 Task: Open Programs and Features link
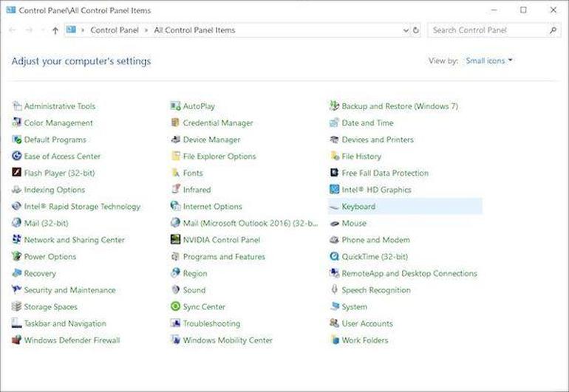[224, 256]
